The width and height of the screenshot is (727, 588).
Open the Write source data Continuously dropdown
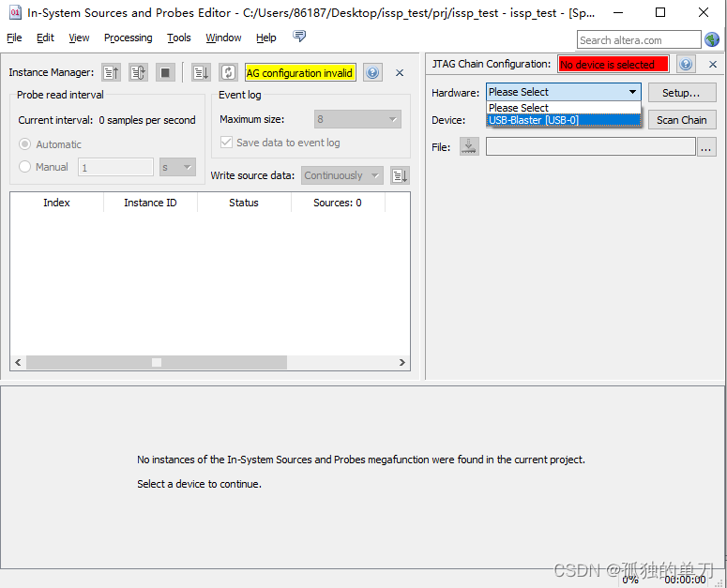tap(342, 175)
